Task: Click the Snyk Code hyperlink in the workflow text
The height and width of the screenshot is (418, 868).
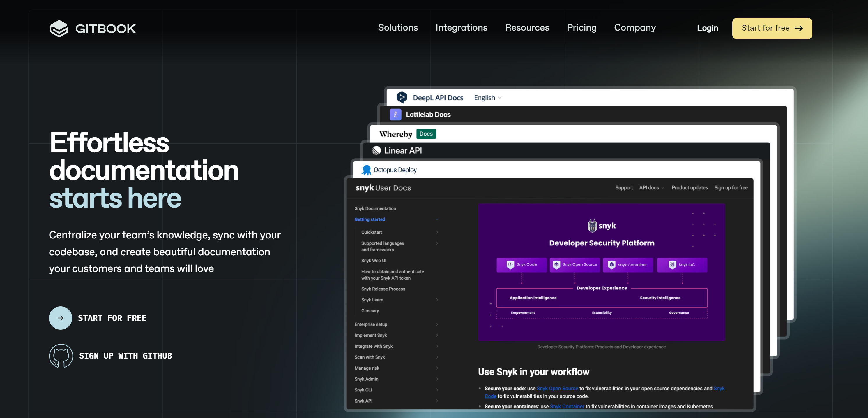Action: (490, 396)
